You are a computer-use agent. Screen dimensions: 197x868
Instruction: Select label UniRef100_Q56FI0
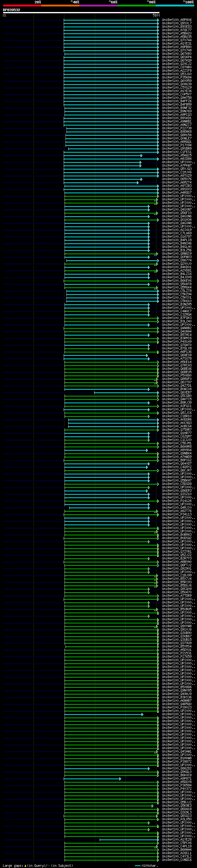pyautogui.click(x=177, y=213)
